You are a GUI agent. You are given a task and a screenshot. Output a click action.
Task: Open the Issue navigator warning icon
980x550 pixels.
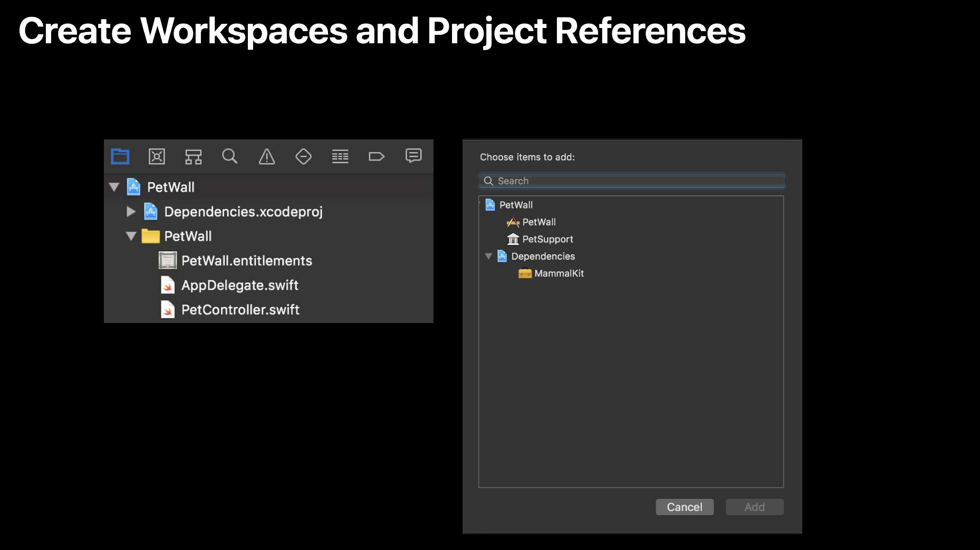point(267,157)
